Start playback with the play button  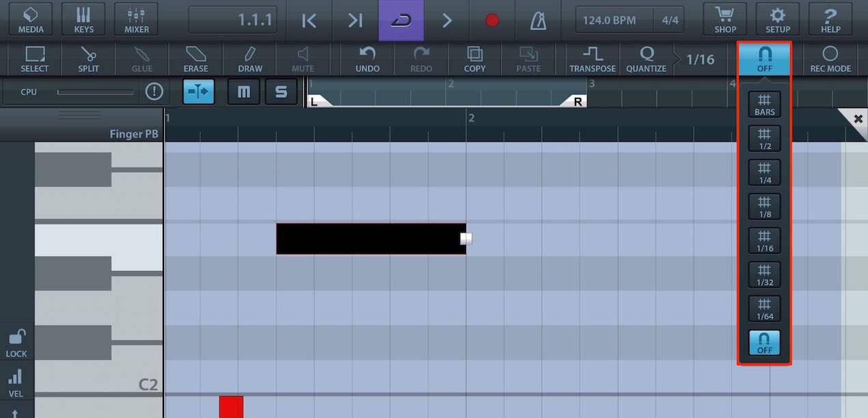tap(447, 21)
